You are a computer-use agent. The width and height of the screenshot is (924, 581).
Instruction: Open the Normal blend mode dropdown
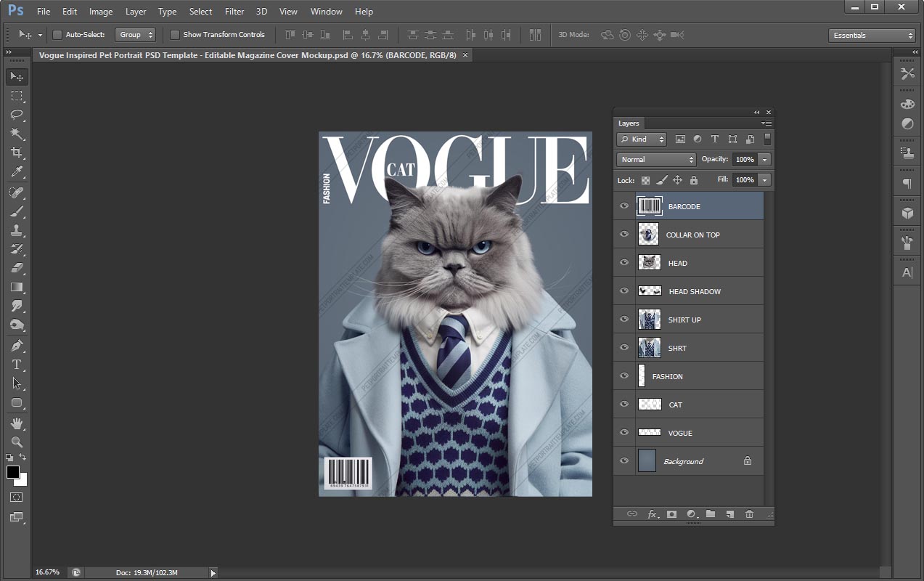click(656, 159)
